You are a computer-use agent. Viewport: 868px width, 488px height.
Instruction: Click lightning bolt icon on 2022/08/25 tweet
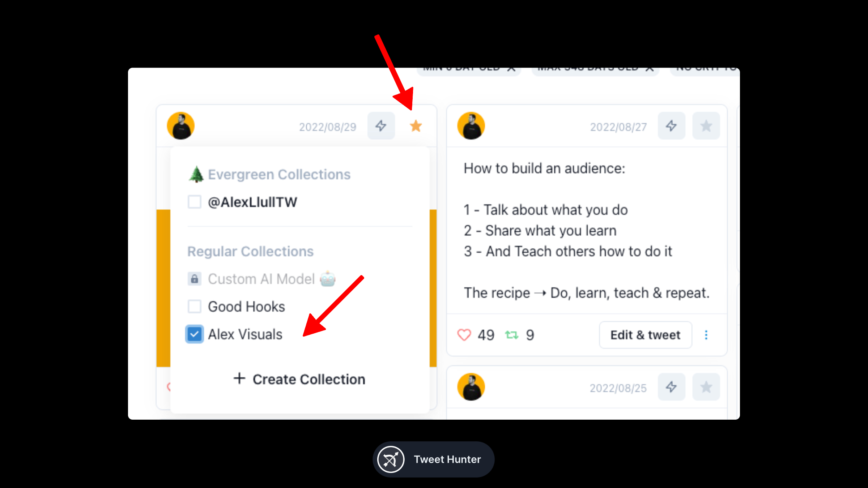click(672, 387)
